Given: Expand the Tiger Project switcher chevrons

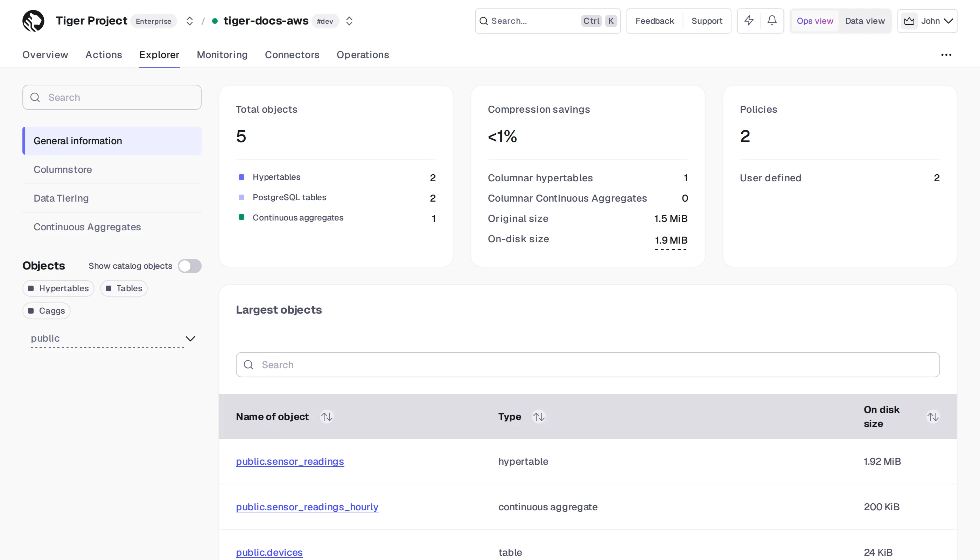Looking at the screenshot, I should click(x=189, y=21).
